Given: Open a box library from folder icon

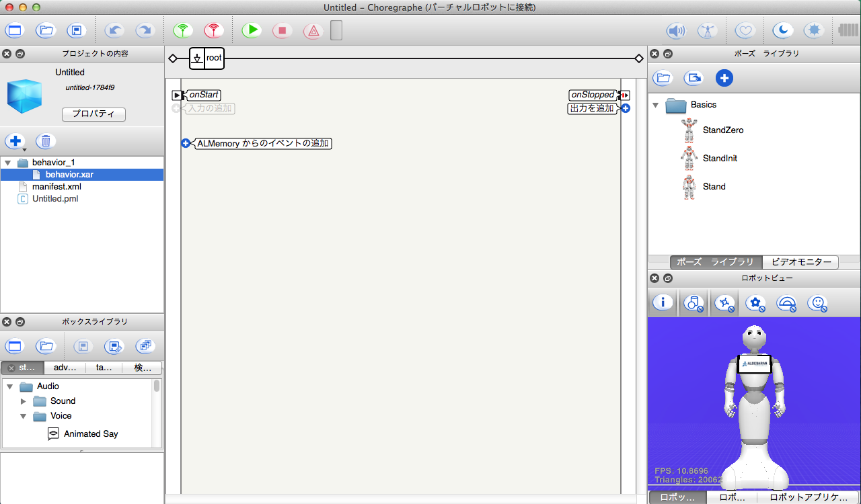Looking at the screenshot, I should click(x=46, y=347).
